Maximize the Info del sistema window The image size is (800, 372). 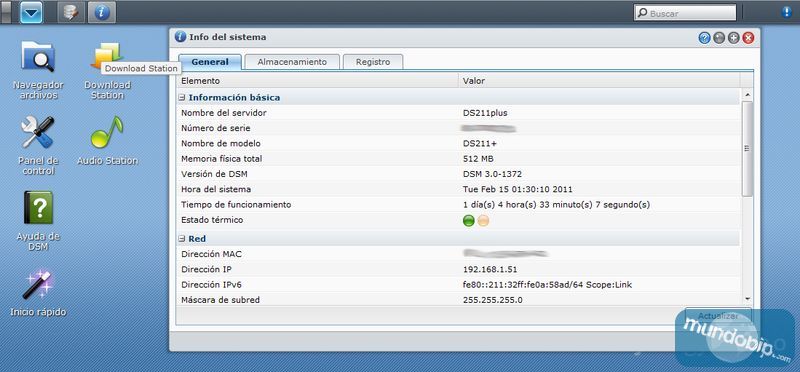(734, 38)
